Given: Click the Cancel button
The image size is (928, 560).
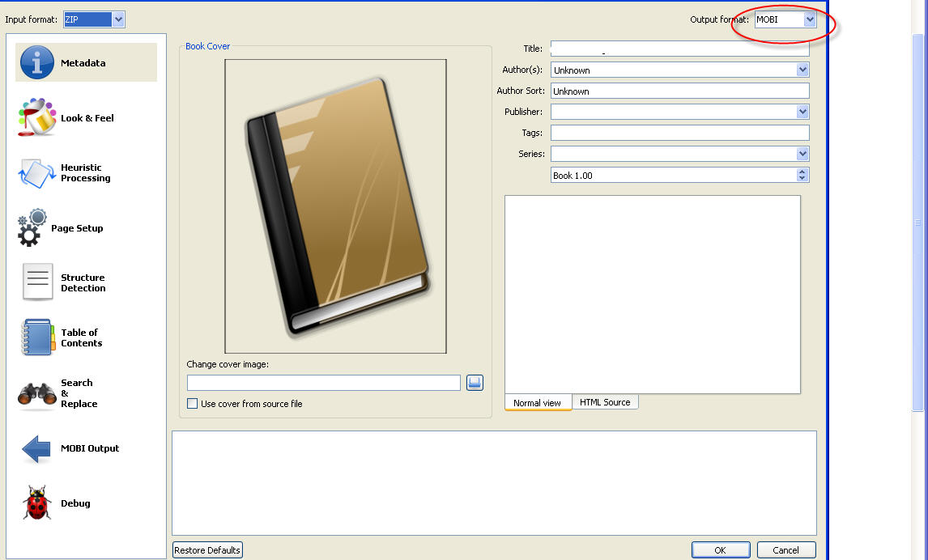Looking at the screenshot, I should (x=786, y=550).
